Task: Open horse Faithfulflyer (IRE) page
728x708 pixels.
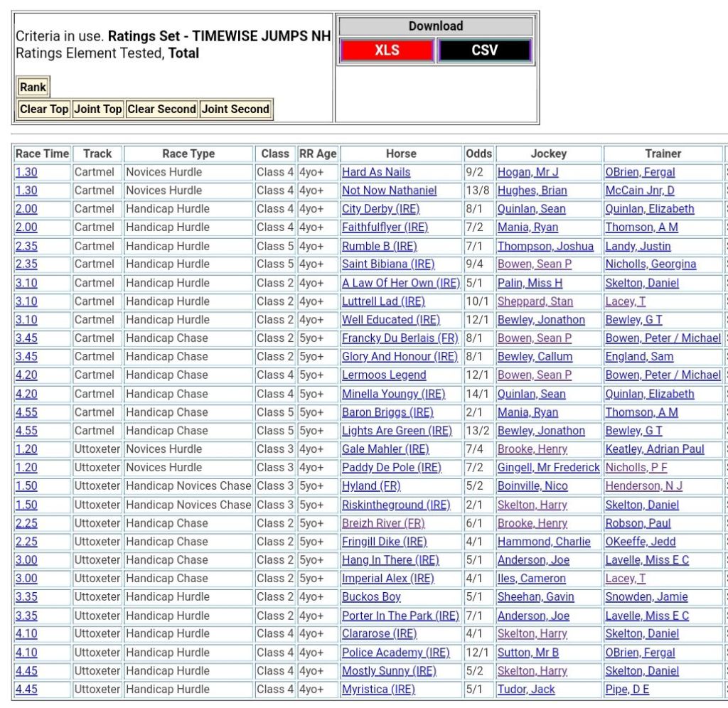Action: click(385, 227)
